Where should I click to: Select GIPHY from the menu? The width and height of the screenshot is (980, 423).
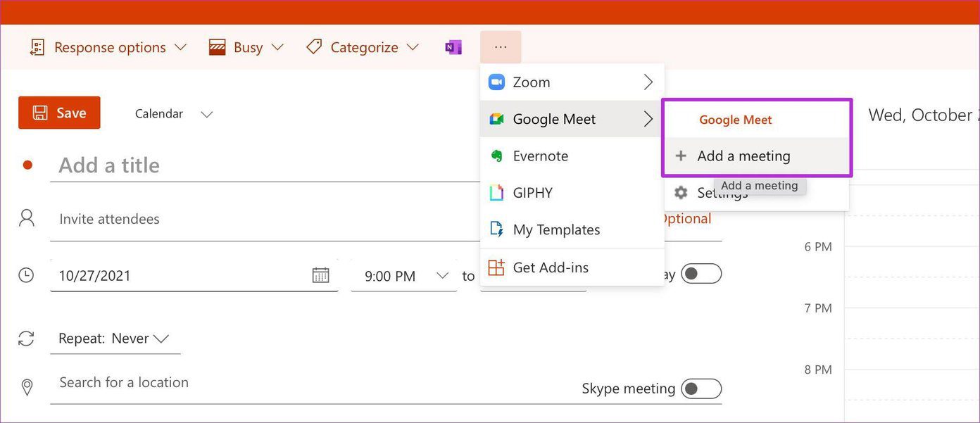coord(572,193)
